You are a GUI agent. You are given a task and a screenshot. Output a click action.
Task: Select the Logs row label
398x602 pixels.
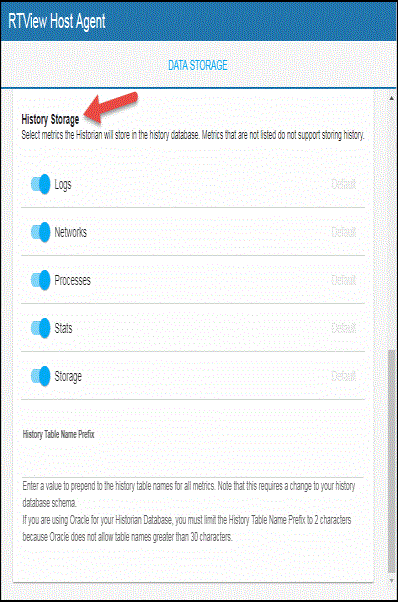[63, 185]
